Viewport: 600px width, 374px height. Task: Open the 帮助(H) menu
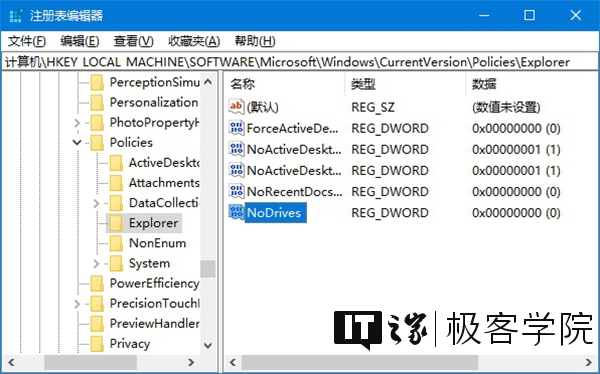coord(255,41)
